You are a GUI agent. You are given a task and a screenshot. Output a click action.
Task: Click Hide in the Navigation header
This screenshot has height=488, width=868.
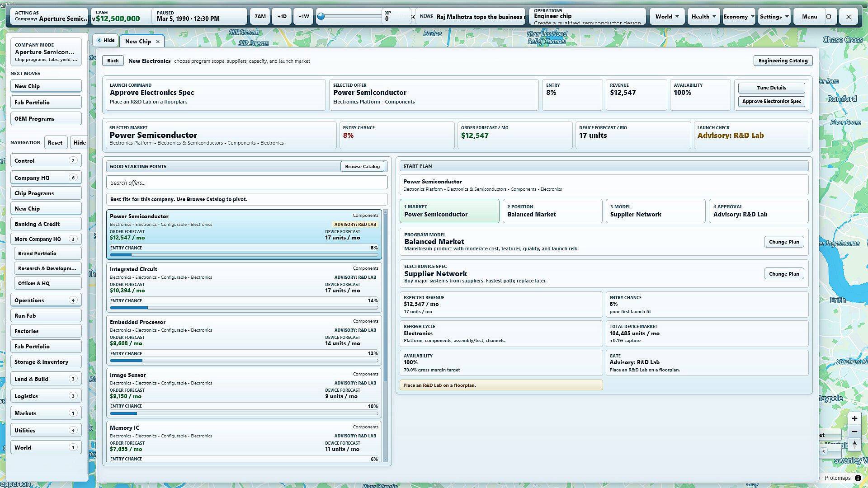[x=80, y=143]
